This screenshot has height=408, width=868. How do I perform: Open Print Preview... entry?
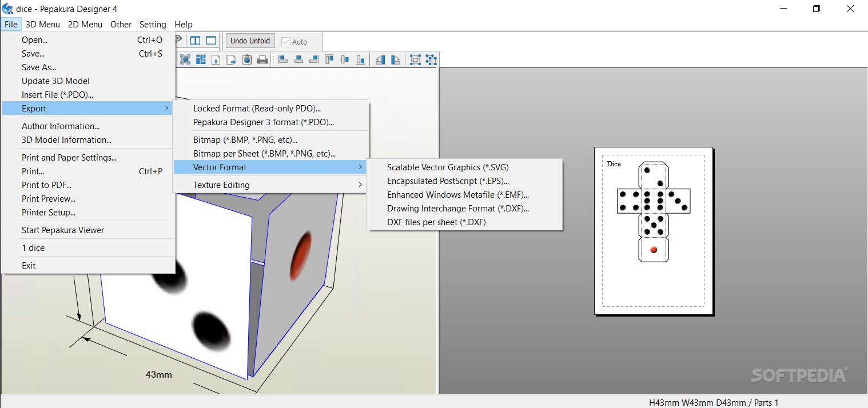pos(88,199)
